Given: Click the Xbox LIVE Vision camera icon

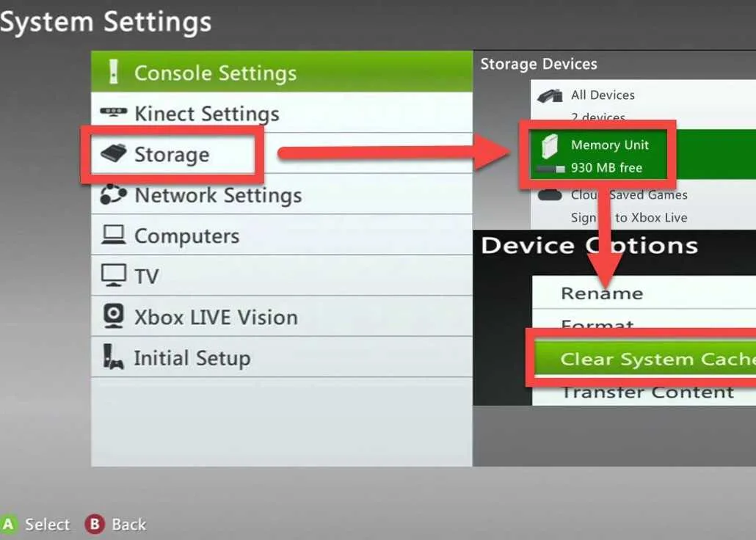Looking at the screenshot, I should click(x=114, y=315).
